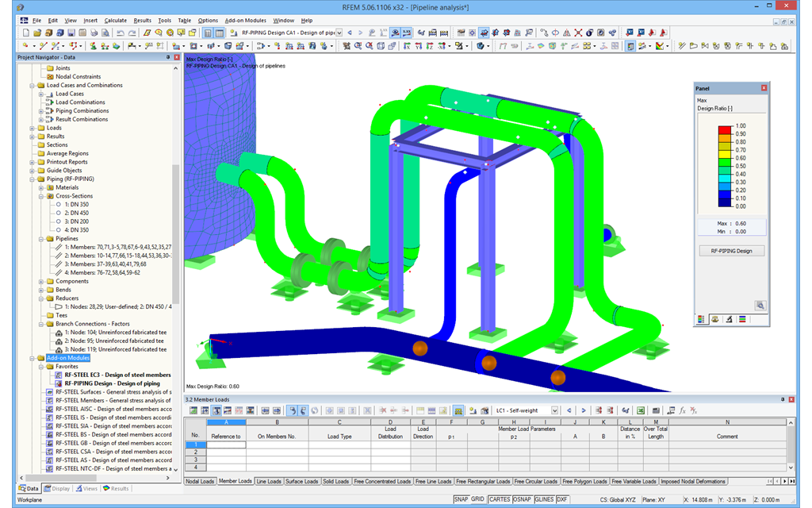Activate the zoom magnifier tool in the toolbar
812x508 pixels.
pos(358,48)
